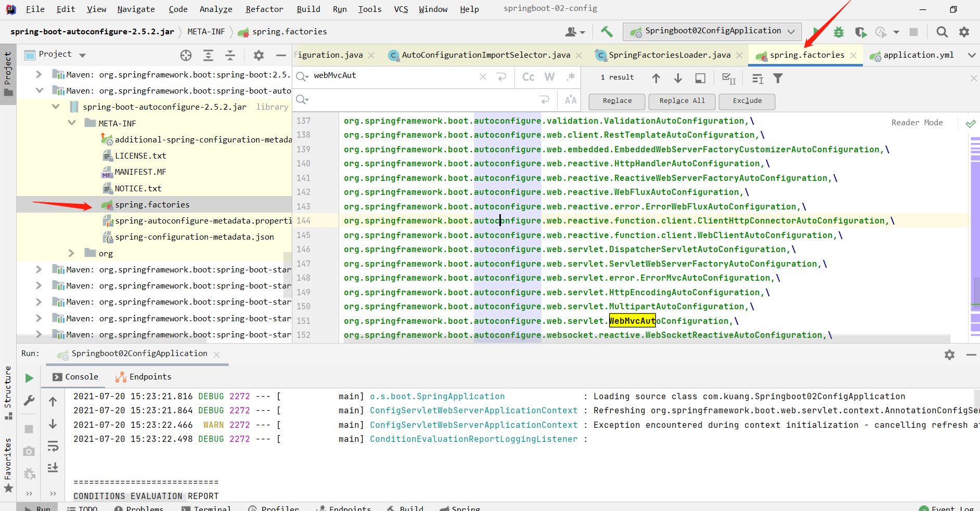The width and height of the screenshot is (980, 511).
Task: Click down arrow in Run console gutter
Action: pyautogui.click(x=53, y=424)
